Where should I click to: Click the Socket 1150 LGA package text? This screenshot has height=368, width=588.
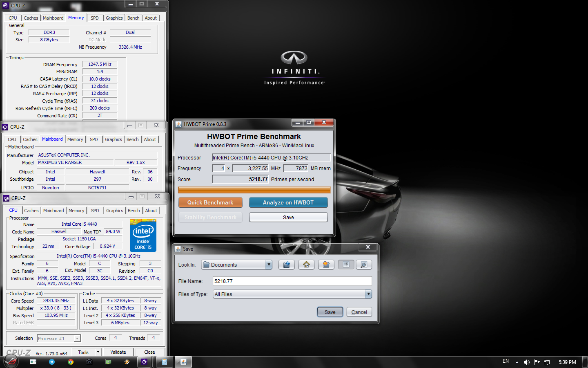(x=79, y=239)
